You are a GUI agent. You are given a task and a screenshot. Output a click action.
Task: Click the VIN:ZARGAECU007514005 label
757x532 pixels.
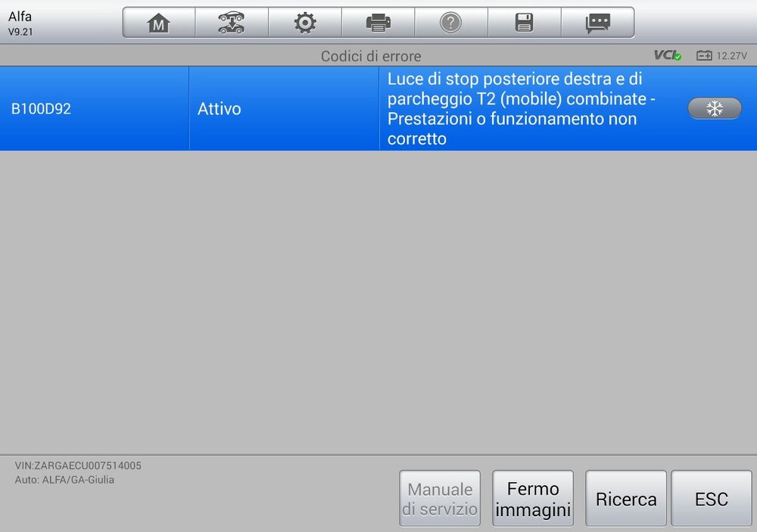click(76, 465)
